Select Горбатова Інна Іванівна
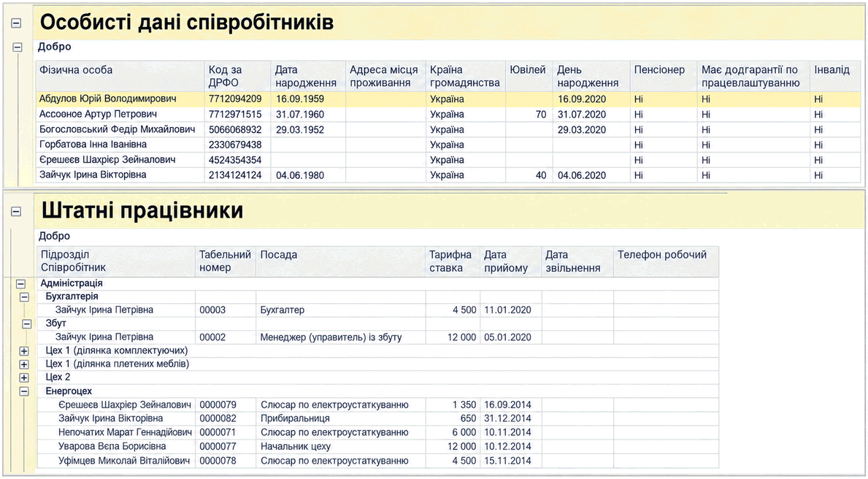868x479 pixels. click(93, 145)
